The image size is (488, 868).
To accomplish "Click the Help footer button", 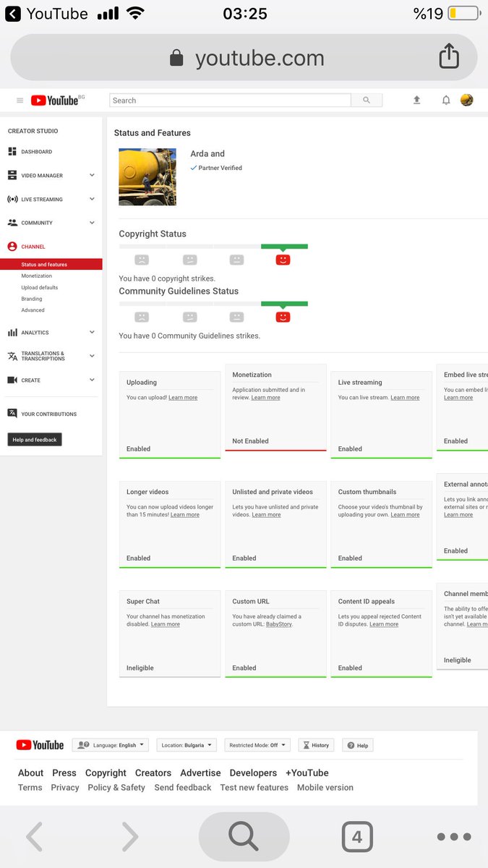I will [358, 745].
